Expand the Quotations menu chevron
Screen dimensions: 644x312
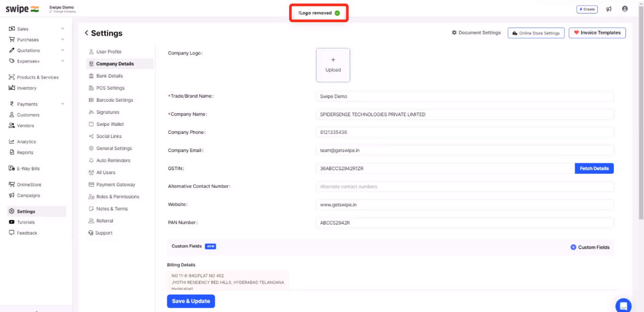pyautogui.click(x=62, y=50)
